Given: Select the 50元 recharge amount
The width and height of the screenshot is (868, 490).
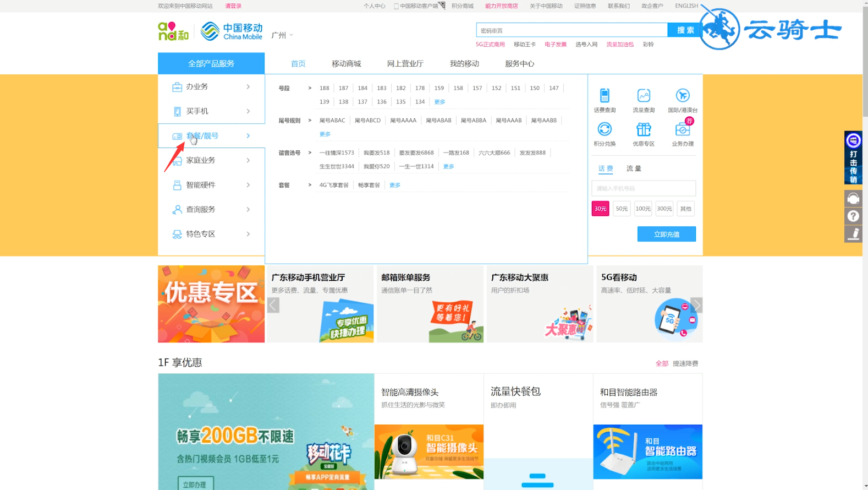Looking at the screenshot, I should 622,209.
